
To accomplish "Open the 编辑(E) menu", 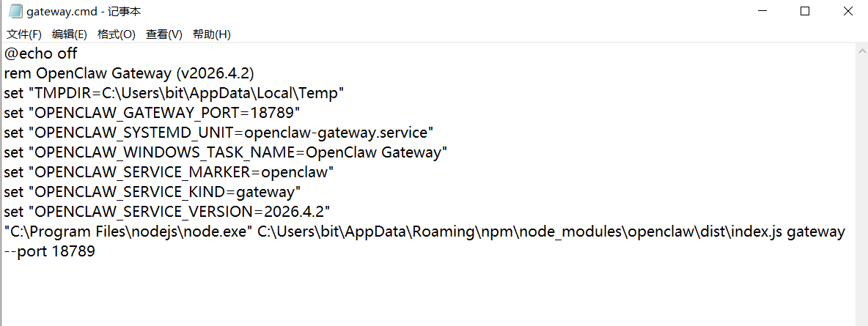I will pyautogui.click(x=70, y=34).
